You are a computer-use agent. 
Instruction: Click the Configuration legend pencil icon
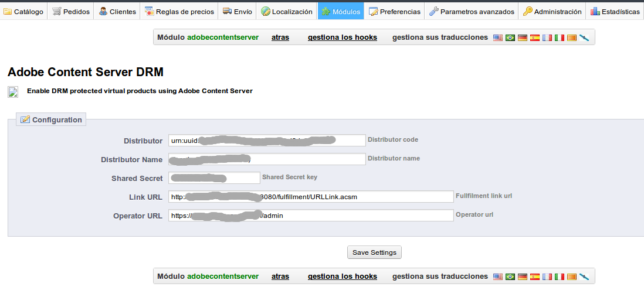pyautogui.click(x=25, y=120)
